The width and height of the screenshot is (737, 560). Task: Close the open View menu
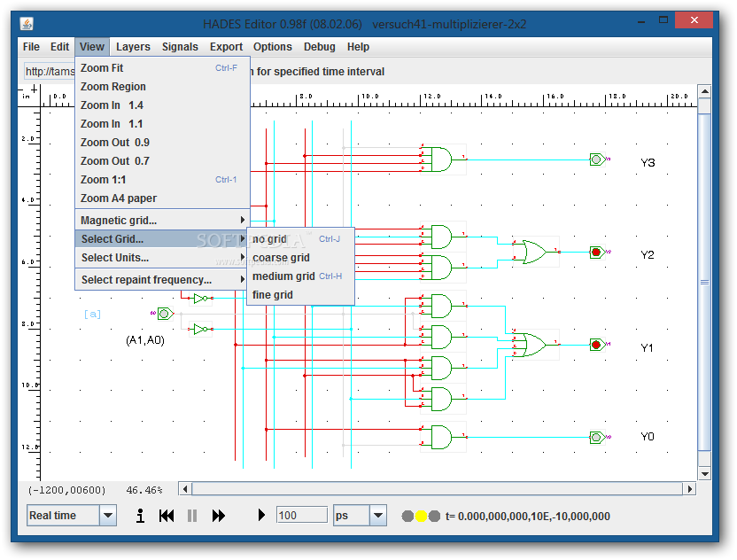92,47
